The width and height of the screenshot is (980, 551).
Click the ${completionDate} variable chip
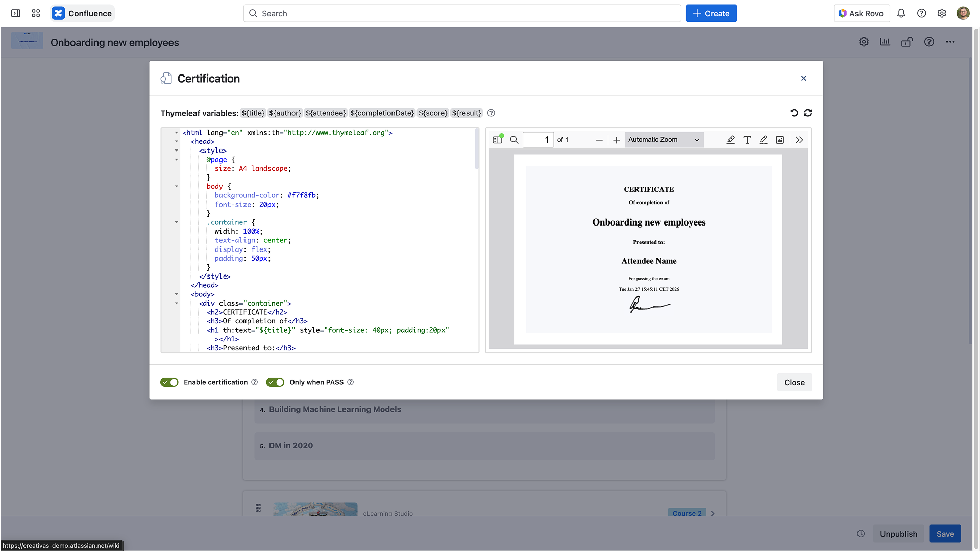pos(382,113)
